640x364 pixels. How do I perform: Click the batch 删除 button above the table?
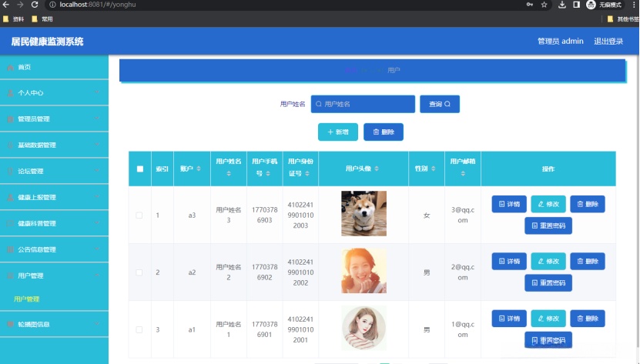coord(384,132)
